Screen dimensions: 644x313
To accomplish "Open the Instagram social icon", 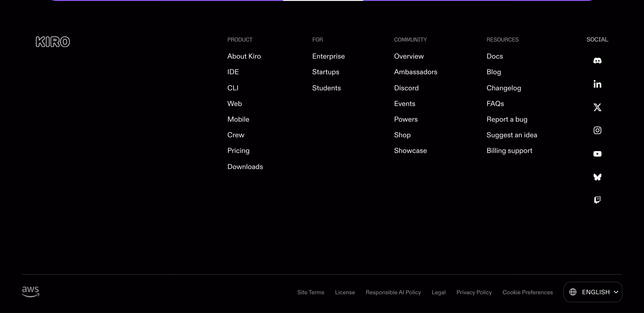I will coord(597,130).
